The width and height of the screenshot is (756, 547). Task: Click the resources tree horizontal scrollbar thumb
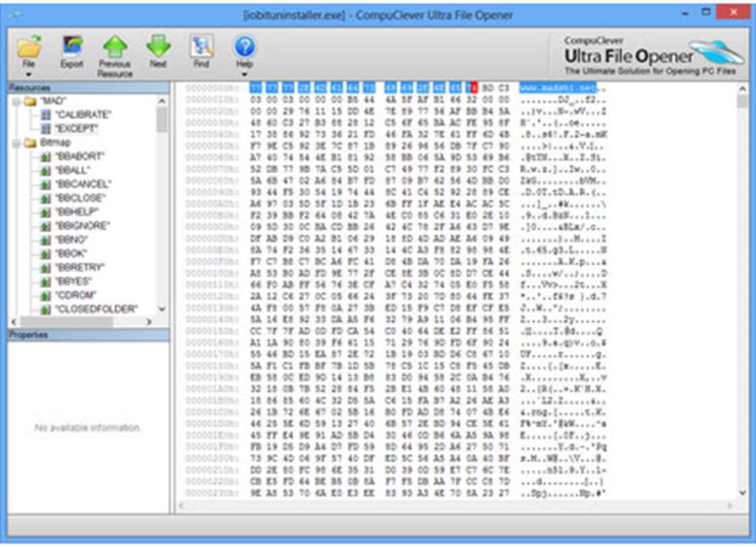point(66,321)
